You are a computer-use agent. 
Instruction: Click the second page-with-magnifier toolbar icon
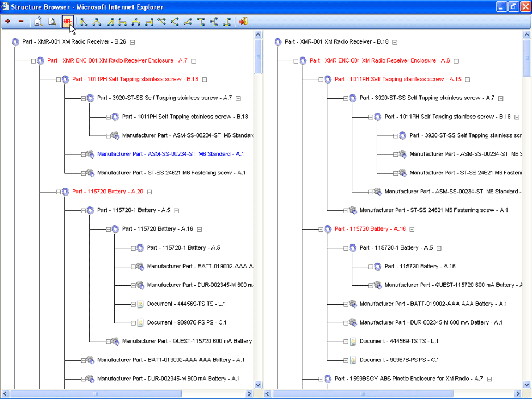point(52,22)
